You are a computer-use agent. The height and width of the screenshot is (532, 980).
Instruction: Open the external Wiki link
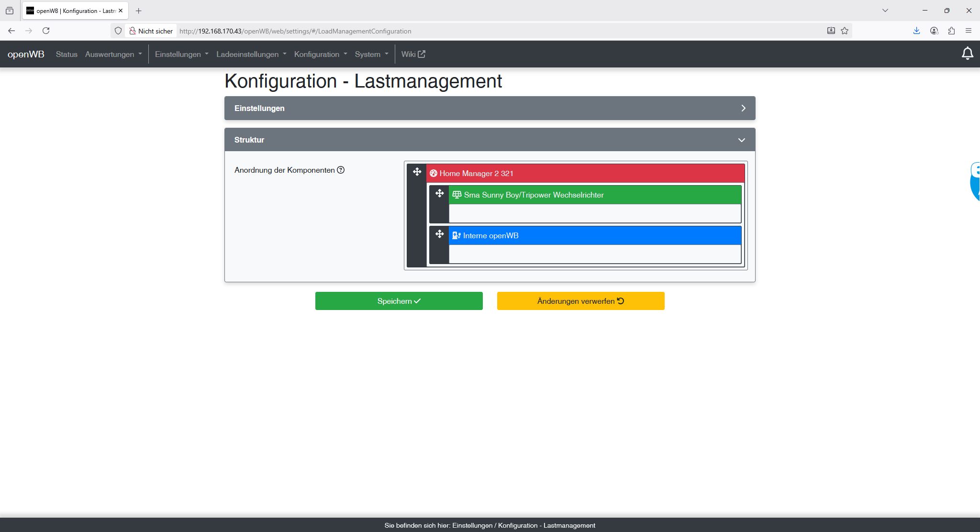(413, 54)
